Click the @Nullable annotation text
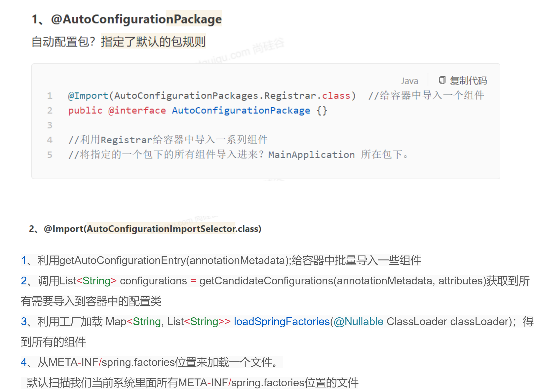The width and height of the screenshot is (552, 392). pos(358,322)
